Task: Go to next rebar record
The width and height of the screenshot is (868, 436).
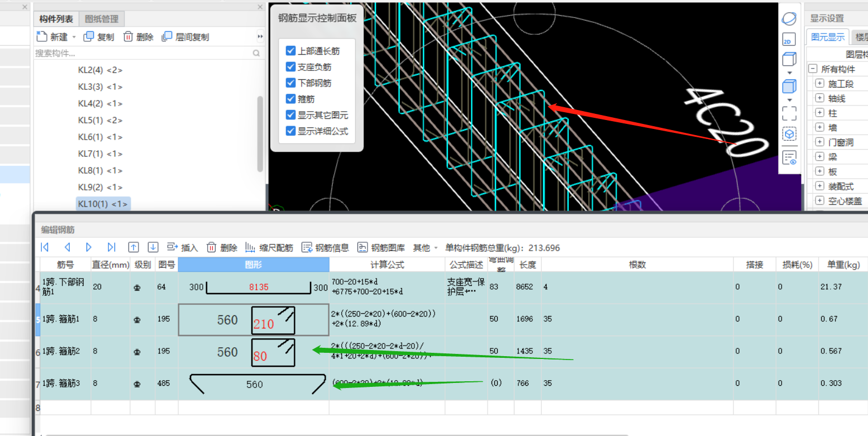Action: pyautogui.click(x=89, y=247)
